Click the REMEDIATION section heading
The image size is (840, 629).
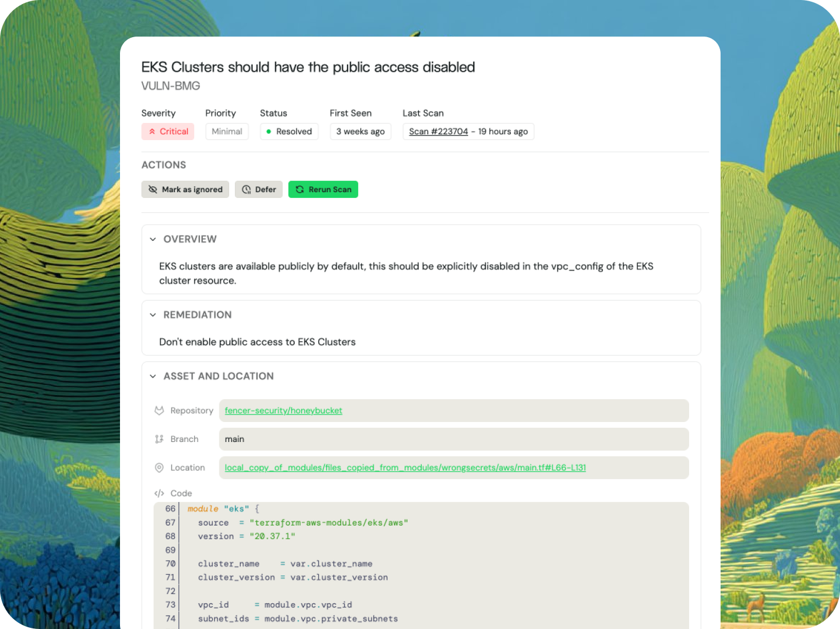click(198, 315)
